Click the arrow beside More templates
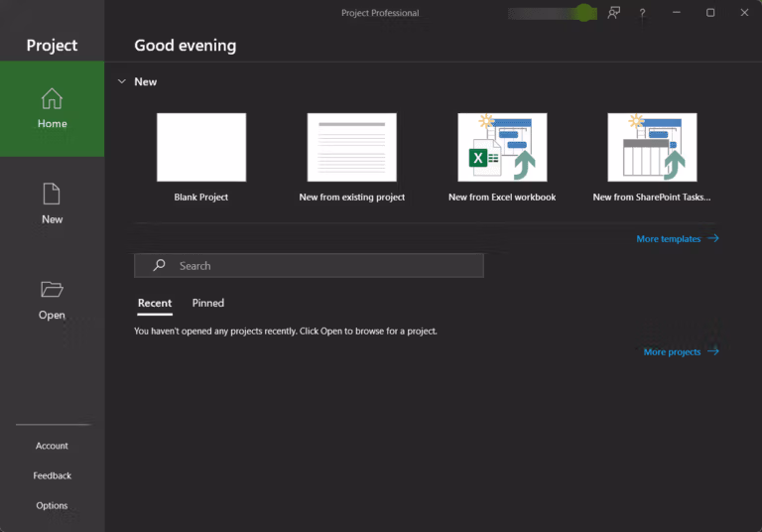Viewport: 762px width, 532px height. click(x=713, y=238)
